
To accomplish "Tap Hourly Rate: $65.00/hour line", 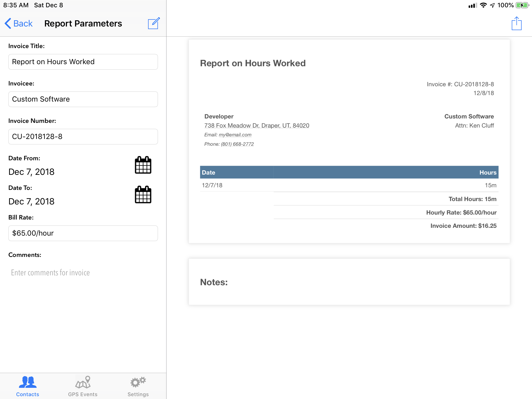I will coord(461,212).
